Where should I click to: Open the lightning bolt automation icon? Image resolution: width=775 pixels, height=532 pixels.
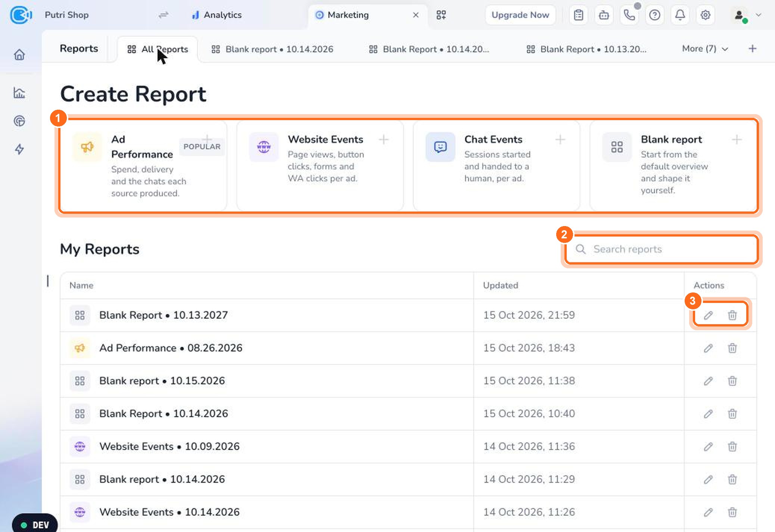[x=19, y=149]
